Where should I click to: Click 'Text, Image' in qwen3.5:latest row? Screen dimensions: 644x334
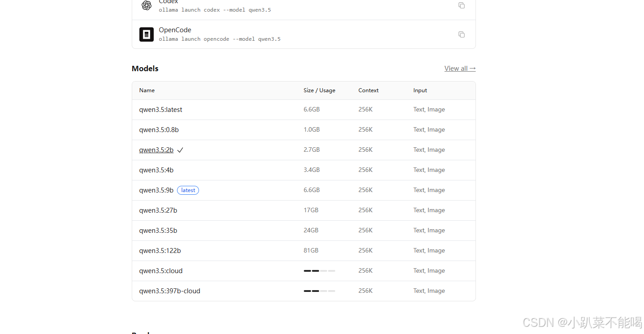(429, 110)
